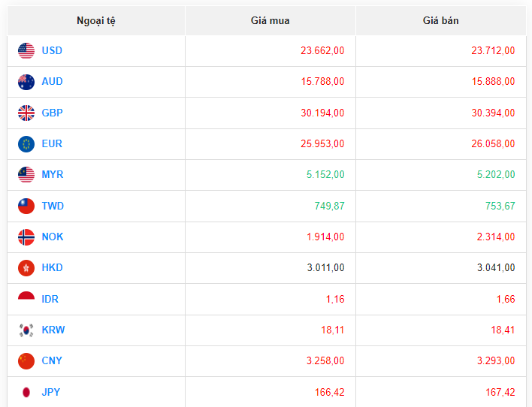Click the UK flag icon for GBP
The height and width of the screenshot is (407, 532).
(x=26, y=113)
